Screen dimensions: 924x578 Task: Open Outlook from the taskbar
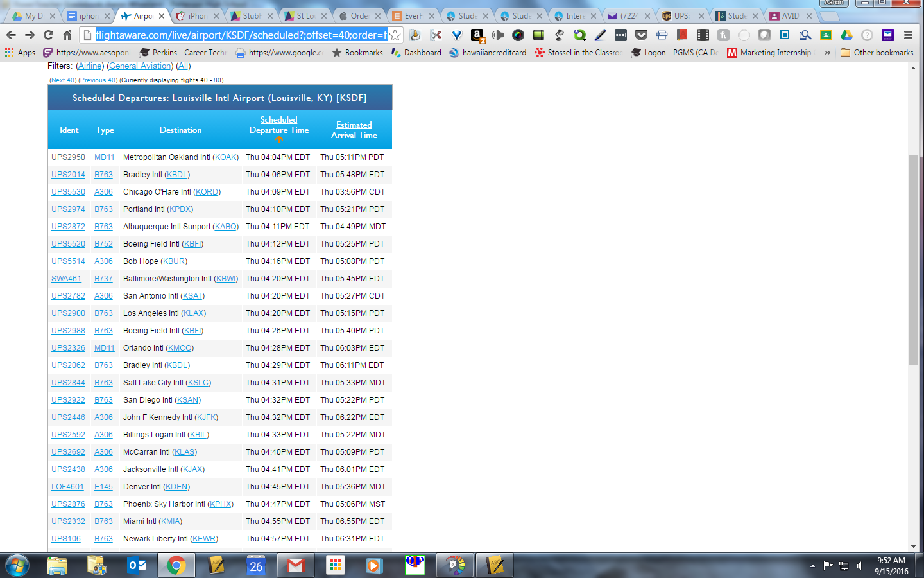click(137, 566)
